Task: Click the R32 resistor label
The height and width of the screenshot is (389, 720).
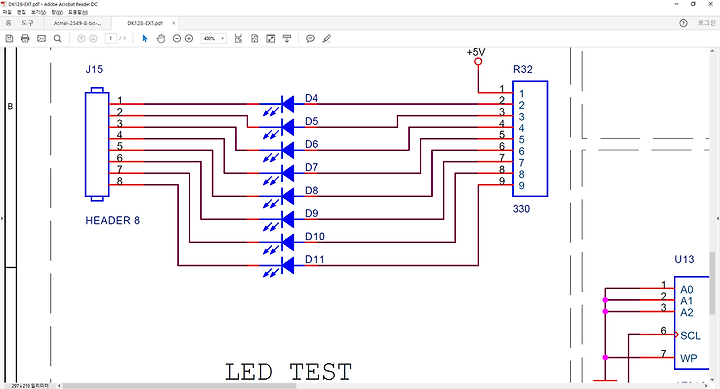Action: coord(523,69)
